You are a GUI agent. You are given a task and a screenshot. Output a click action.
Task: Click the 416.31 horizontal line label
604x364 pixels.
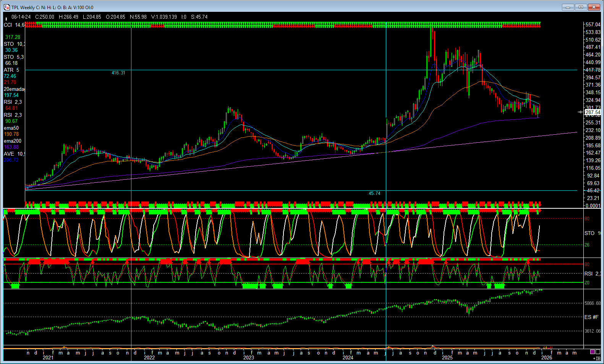[118, 73]
